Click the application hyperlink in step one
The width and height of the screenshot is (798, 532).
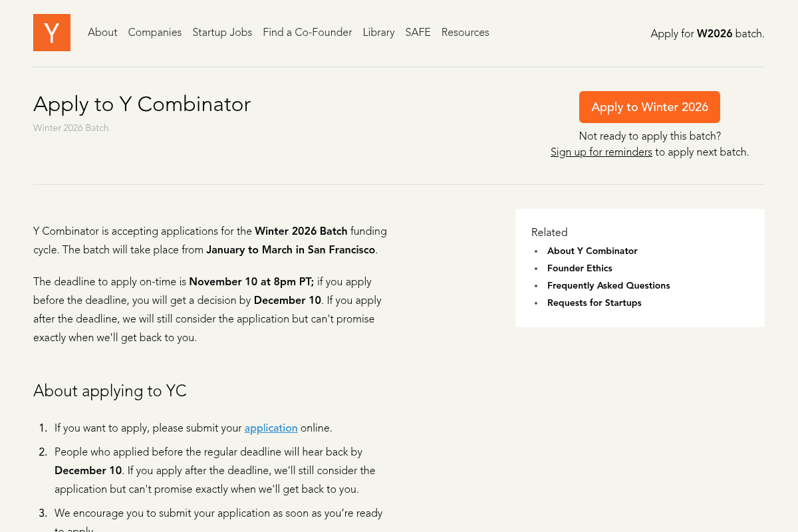pyautogui.click(x=271, y=428)
